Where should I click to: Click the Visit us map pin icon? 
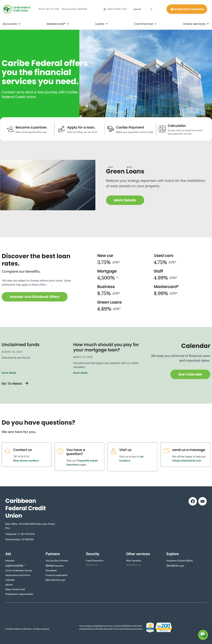click(x=113, y=451)
